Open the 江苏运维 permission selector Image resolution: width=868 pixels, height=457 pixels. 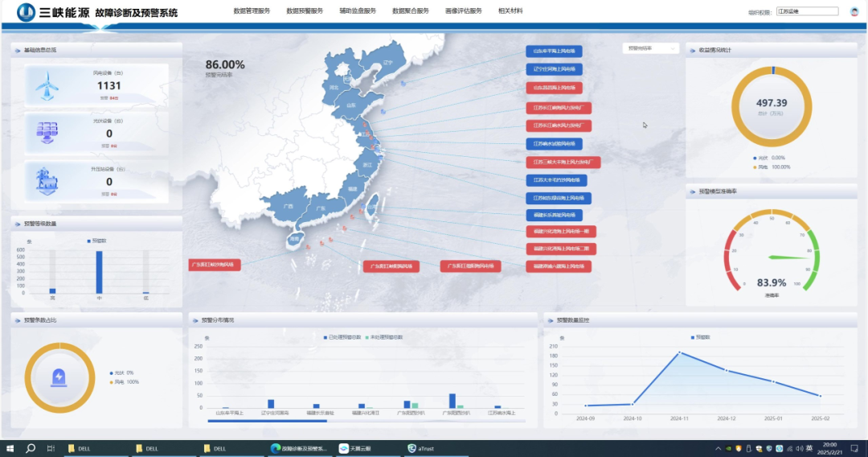pyautogui.click(x=806, y=12)
